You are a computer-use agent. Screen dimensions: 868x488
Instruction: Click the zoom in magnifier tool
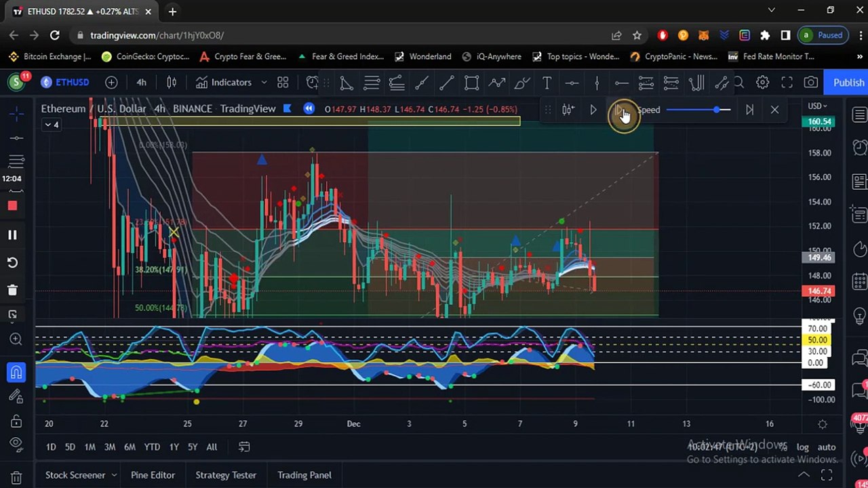16,340
